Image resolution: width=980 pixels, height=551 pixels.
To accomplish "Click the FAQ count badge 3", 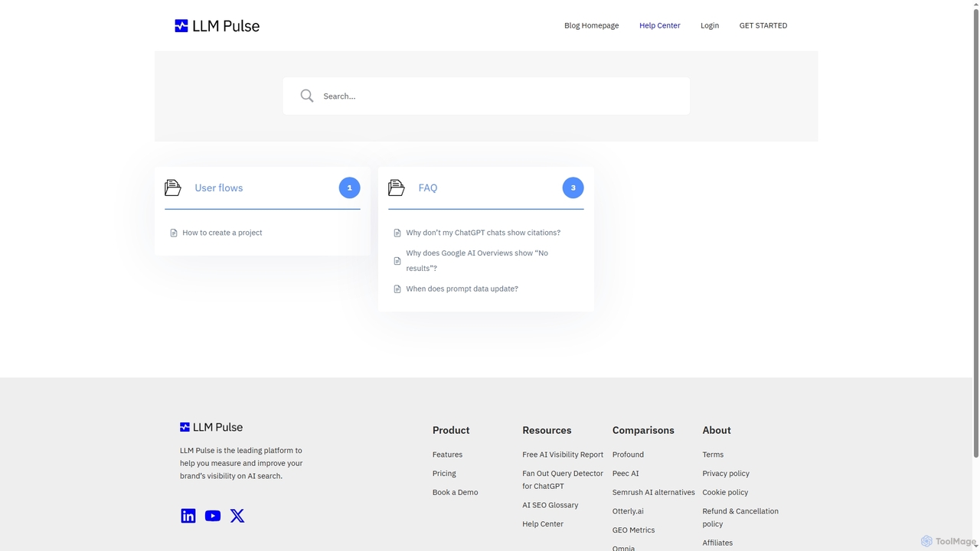I will [x=573, y=187].
